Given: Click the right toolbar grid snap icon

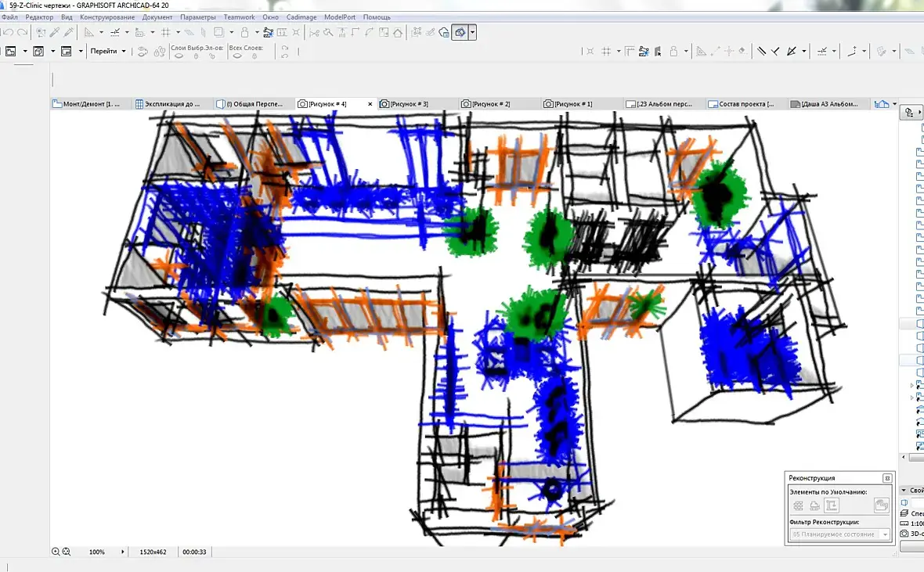Looking at the screenshot, I should pos(606,51).
